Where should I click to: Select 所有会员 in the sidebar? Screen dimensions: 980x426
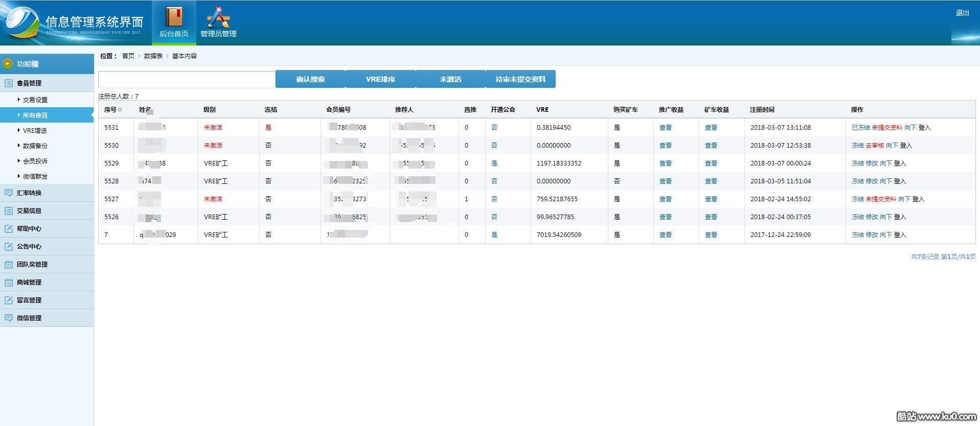(35, 115)
